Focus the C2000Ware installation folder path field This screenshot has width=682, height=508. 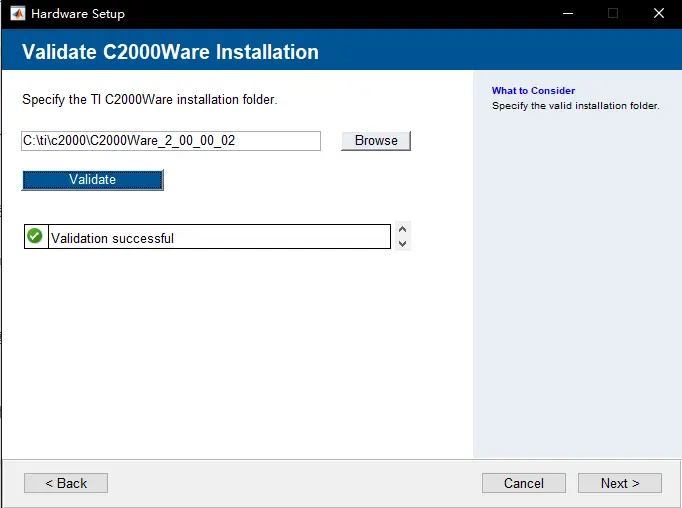click(x=171, y=141)
